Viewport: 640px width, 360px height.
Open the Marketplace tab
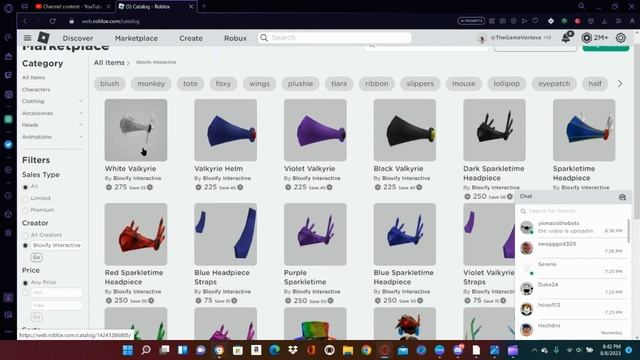coord(136,38)
